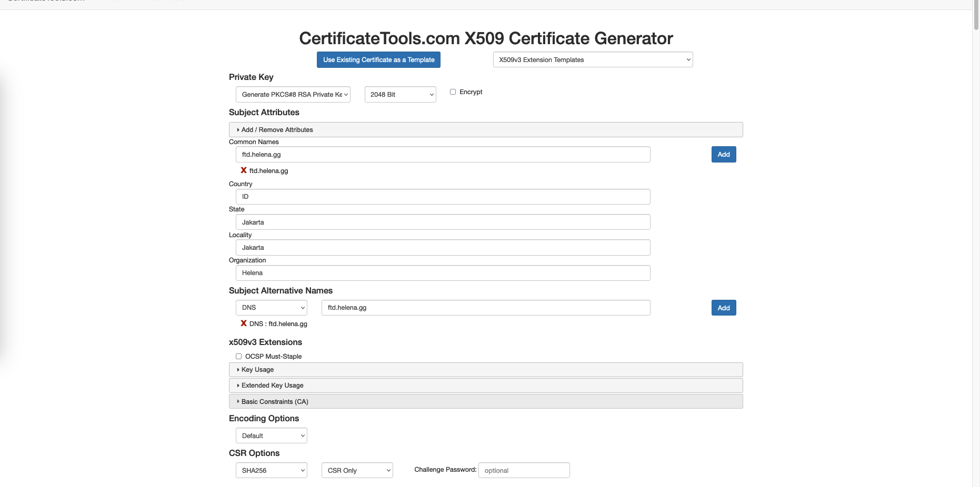Viewport: 980px width, 487px height.
Task: Tick the OCSP Must-Staple checkbox
Action: pyautogui.click(x=239, y=357)
